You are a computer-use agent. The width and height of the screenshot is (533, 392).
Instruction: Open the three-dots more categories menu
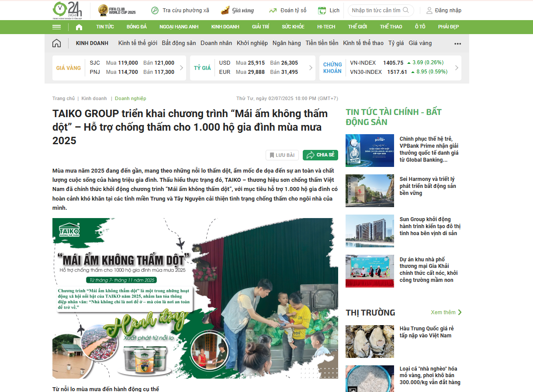[x=457, y=44]
